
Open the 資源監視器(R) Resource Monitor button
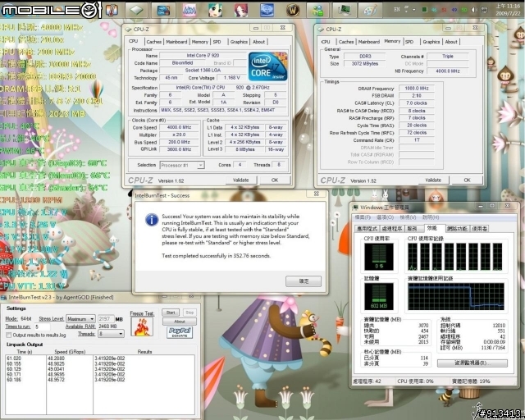(472, 363)
